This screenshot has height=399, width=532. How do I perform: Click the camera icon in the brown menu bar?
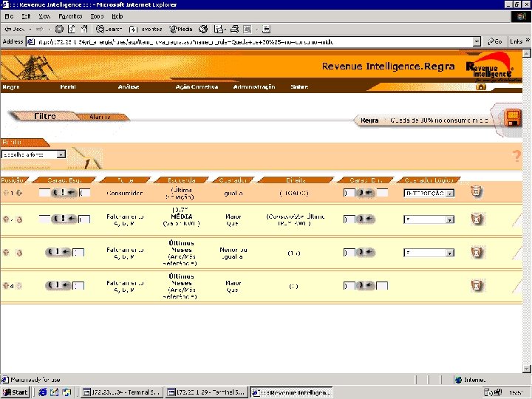481,87
